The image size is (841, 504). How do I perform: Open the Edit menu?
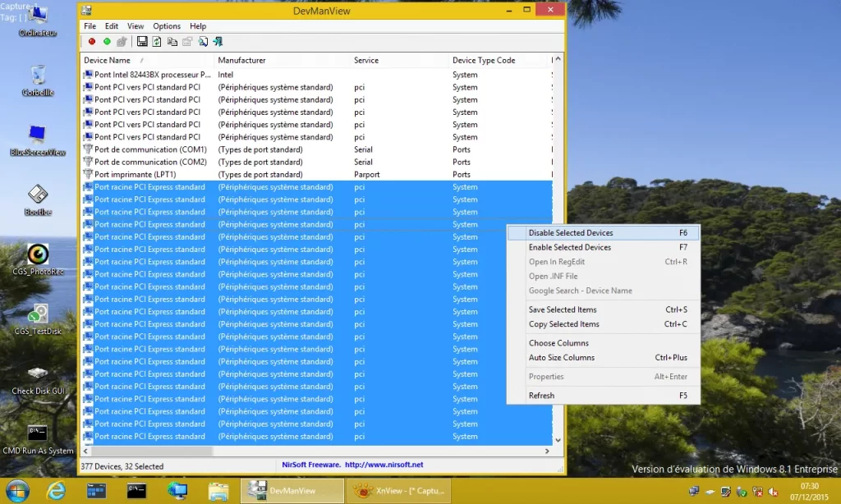click(x=112, y=25)
